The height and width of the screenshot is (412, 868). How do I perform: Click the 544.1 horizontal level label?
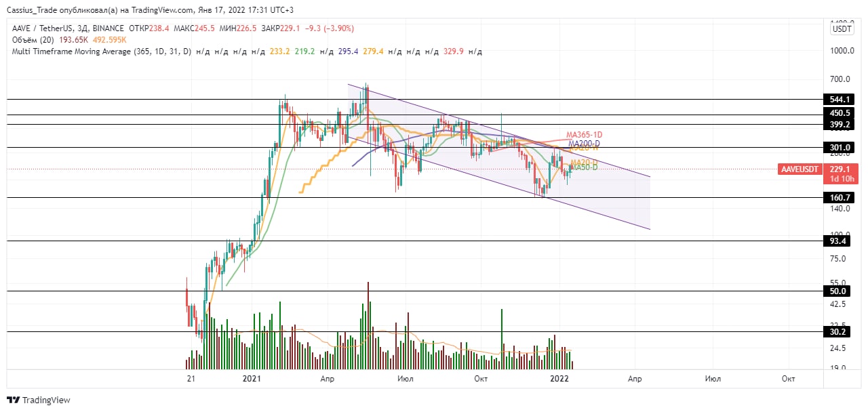(x=840, y=99)
